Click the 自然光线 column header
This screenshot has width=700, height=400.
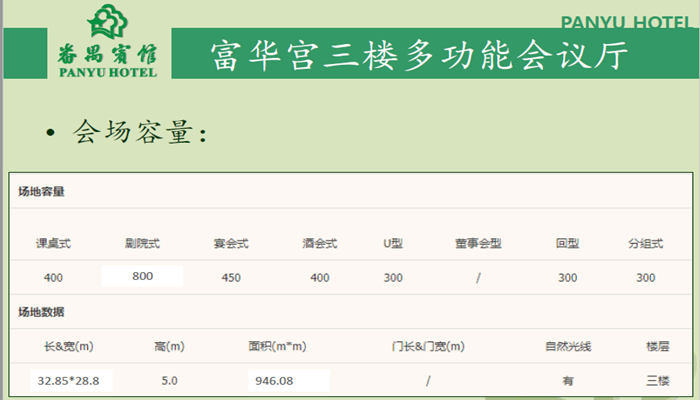tap(568, 347)
